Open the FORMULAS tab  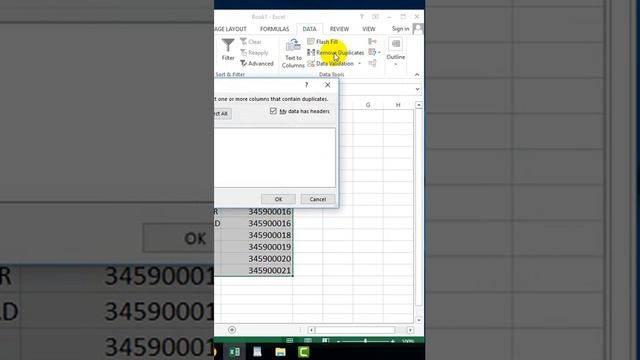point(274,29)
